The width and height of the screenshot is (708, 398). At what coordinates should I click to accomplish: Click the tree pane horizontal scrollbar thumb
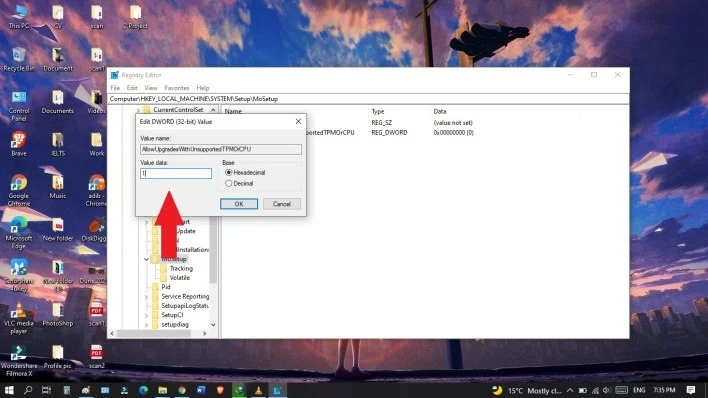154,333
